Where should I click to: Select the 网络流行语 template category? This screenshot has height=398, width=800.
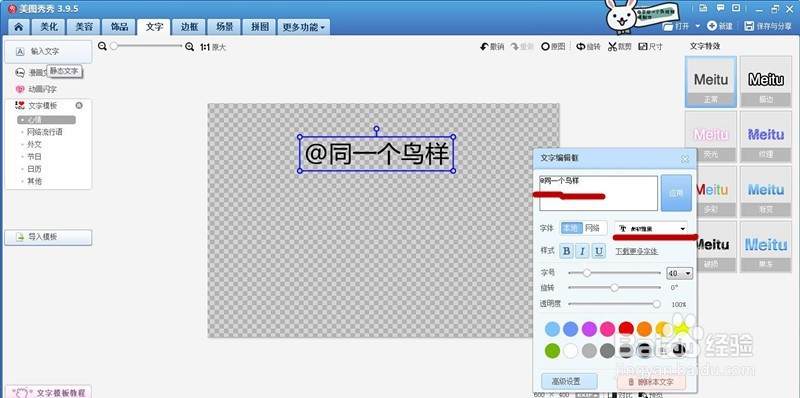pyautogui.click(x=45, y=132)
